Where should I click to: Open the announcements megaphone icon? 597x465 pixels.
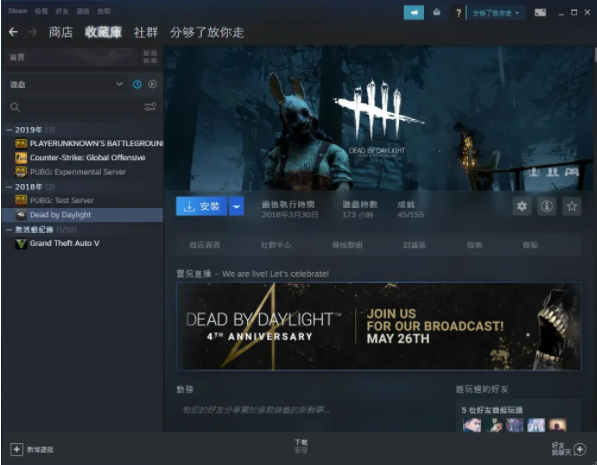pyautogui.click(x=413, y=13)
